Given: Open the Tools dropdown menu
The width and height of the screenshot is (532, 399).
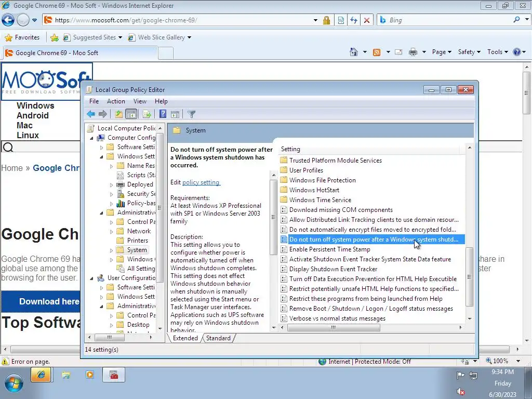Looking at the screenshot, I should 498,52.
